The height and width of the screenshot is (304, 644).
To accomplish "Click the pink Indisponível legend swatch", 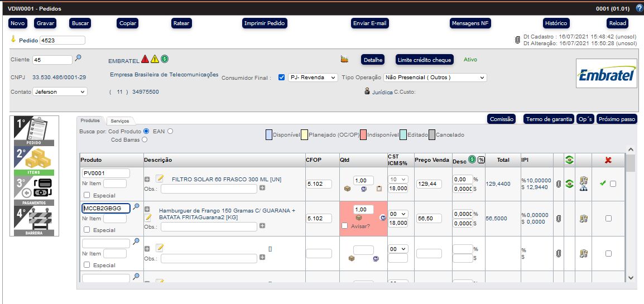I will click(363, 135).
